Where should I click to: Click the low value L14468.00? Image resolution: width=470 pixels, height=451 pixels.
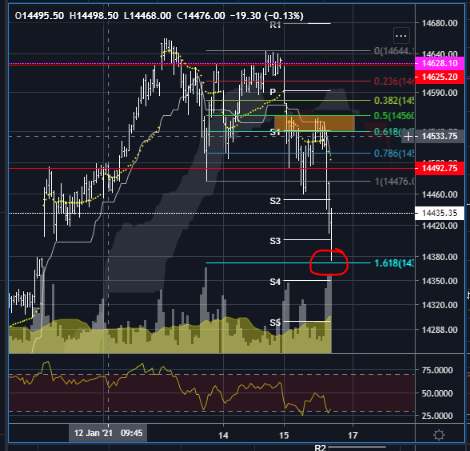[x=147, y=16]
